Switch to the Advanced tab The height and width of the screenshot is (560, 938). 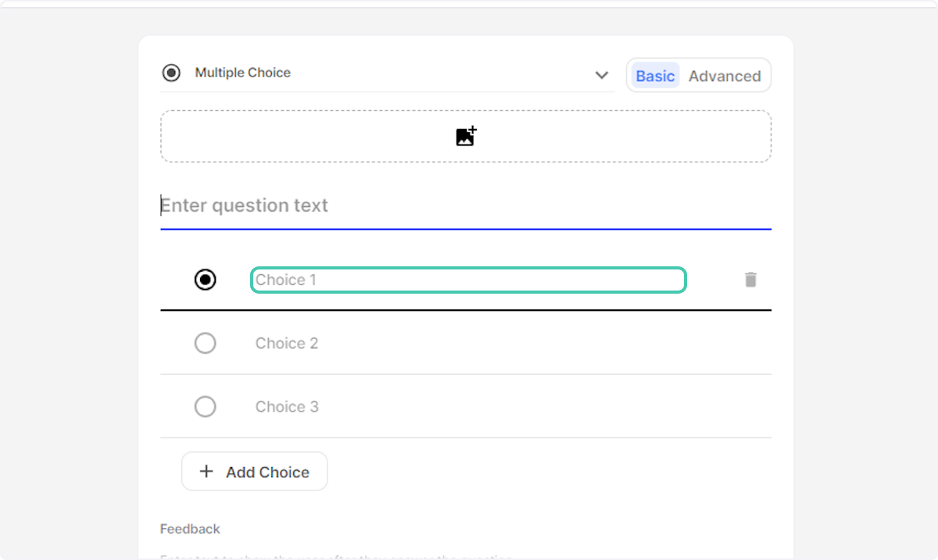(x=725, y=75)
